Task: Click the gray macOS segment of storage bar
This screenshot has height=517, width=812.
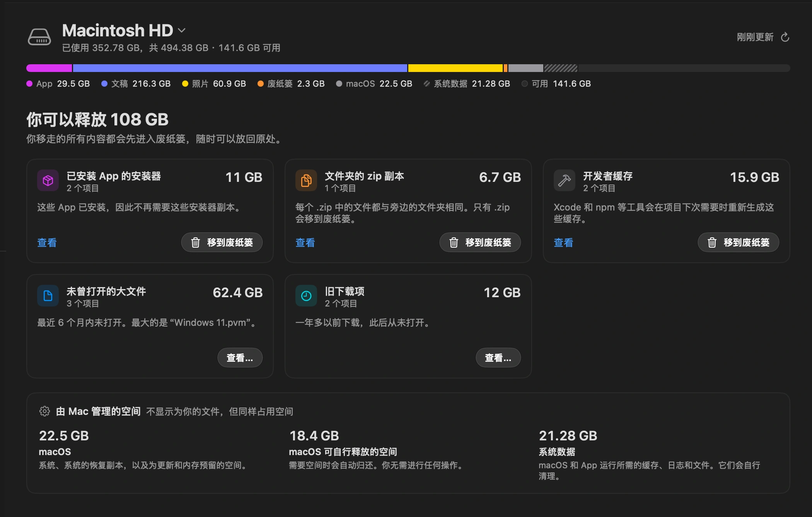Action: click(x=526, y=68)
